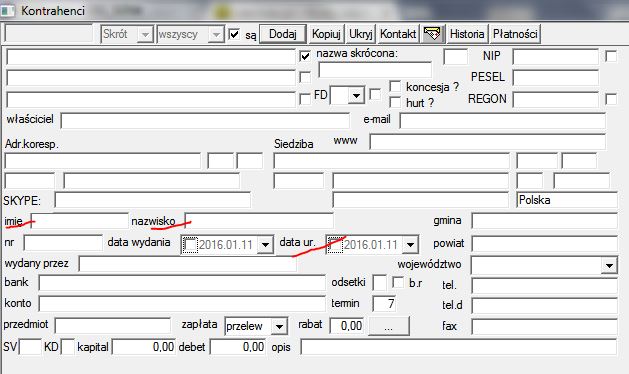The height and width of the screenshot is (374, 629).
Task: Open the 'data wydania' calendar dropdown
Action: 265,244
